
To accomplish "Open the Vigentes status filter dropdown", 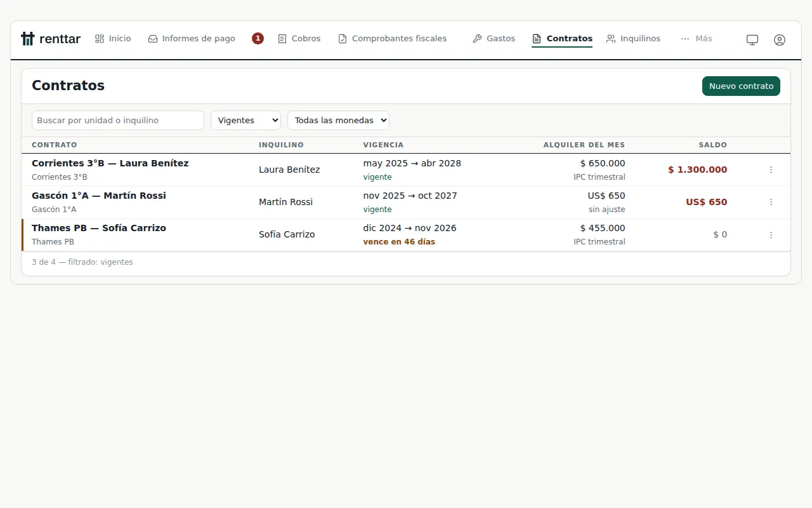I will 246,120.
